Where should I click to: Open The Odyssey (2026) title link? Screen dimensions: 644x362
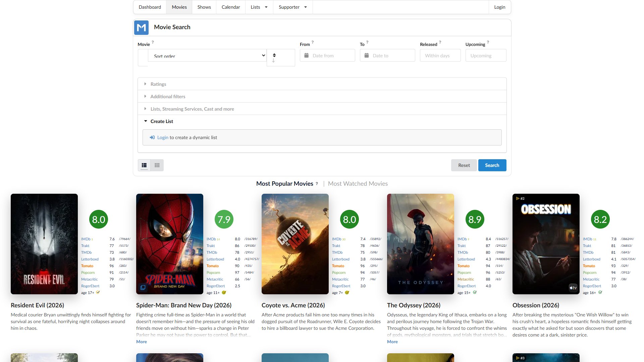coord(414,305)
